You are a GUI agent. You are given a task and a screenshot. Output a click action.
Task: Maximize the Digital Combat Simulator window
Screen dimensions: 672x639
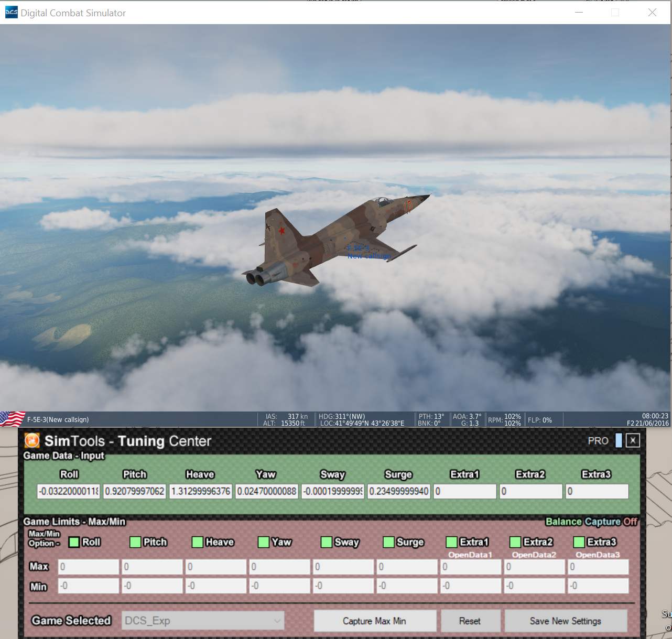[x=615, y=13]
